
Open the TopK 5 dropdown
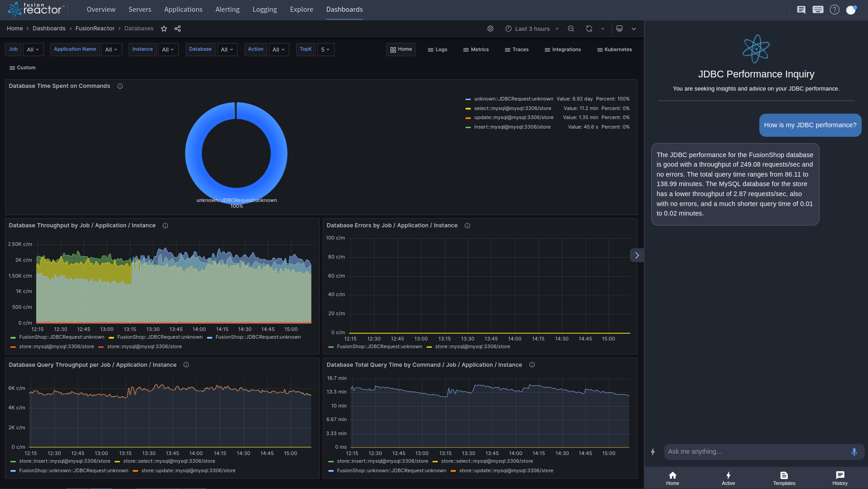coord(326,50)
